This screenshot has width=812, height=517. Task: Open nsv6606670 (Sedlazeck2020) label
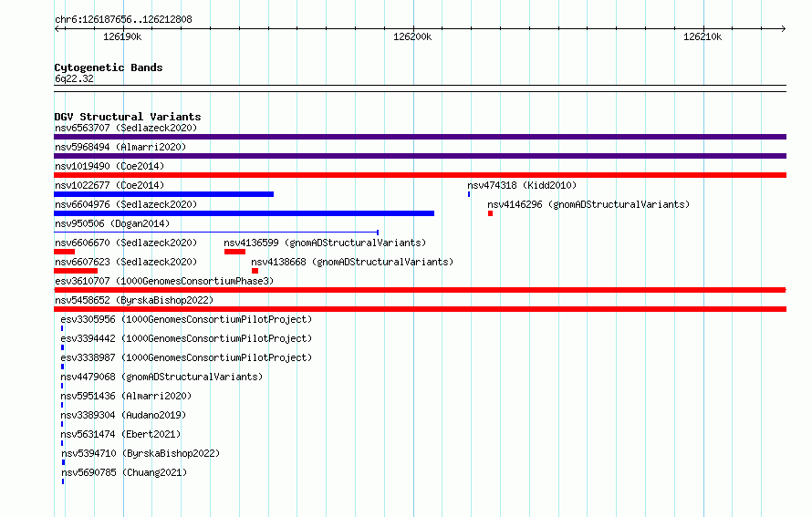(126, 243)
